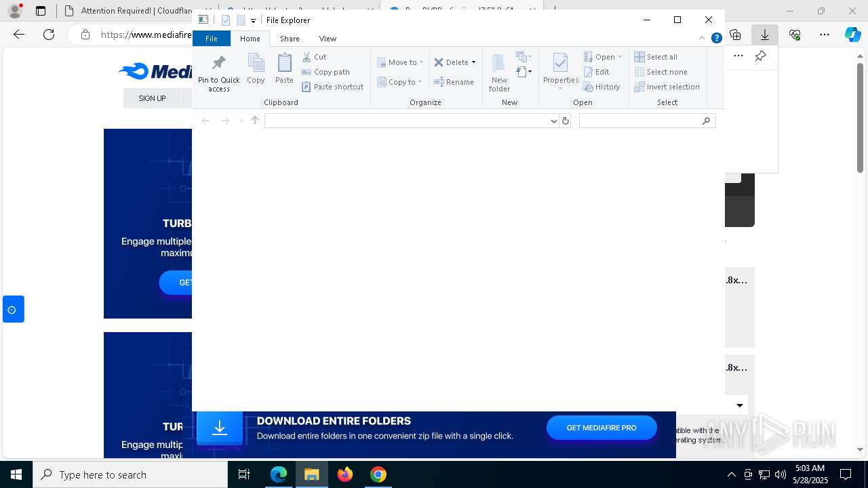The image size is (868, 488).
Task: Switch to the View ribbon tab
Action: [328, 39]
